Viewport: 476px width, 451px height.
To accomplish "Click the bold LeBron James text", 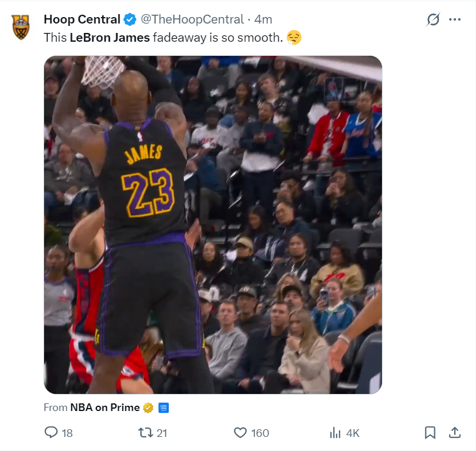I will click(x=109, y=38).
